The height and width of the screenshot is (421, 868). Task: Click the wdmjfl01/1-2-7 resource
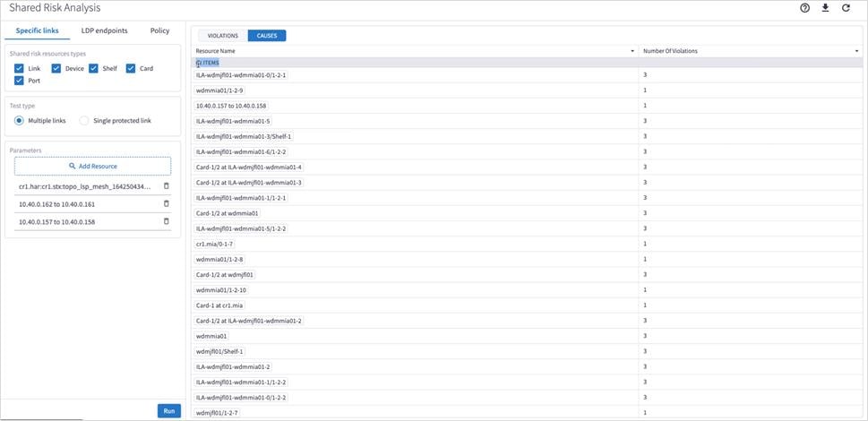click(217, 413)
